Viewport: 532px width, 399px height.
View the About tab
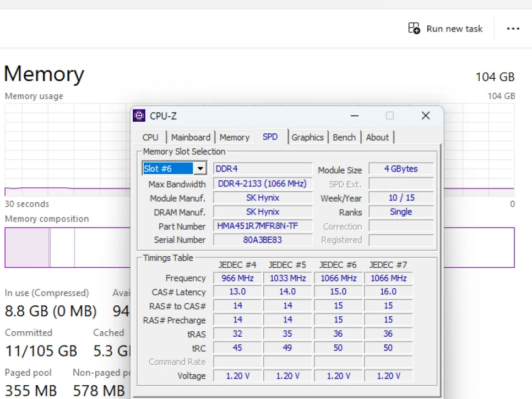(x=377, y=137)
